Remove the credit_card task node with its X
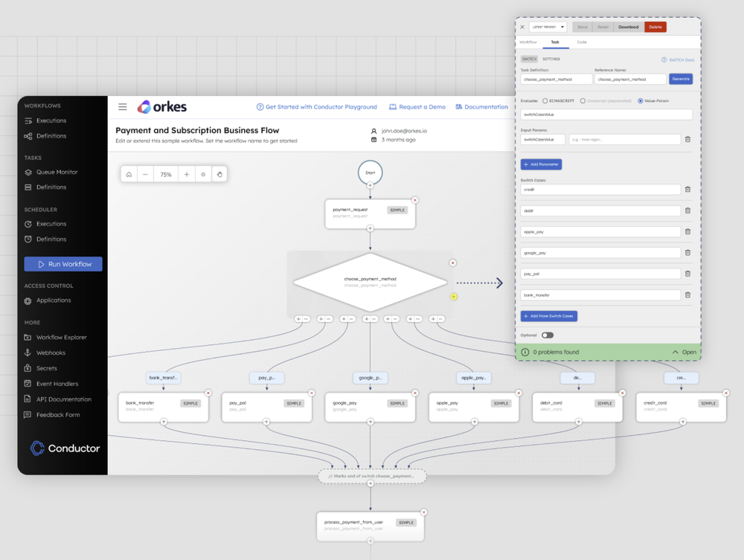Viewport: 744px width, 560px height. (x=726, y=393)
